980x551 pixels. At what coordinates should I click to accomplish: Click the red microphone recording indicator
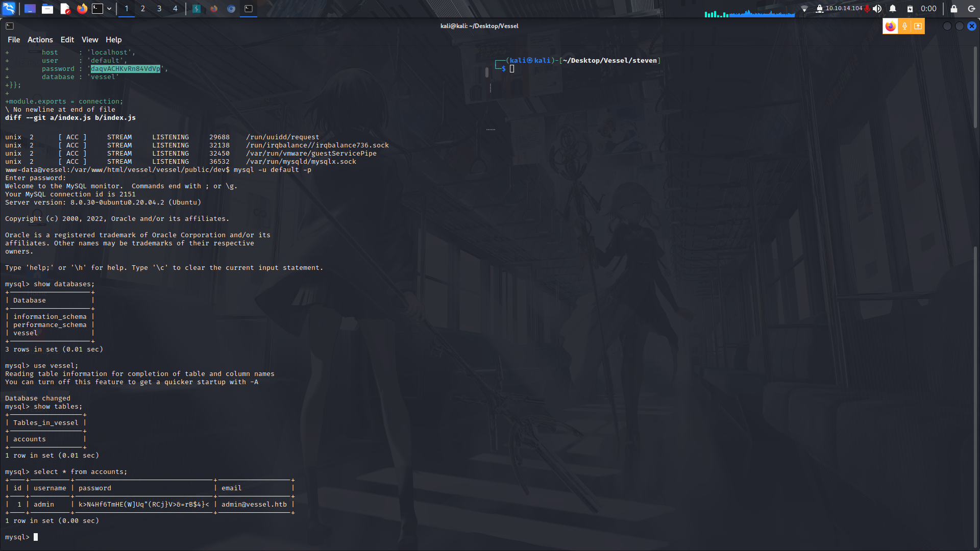tap(867, 8)
